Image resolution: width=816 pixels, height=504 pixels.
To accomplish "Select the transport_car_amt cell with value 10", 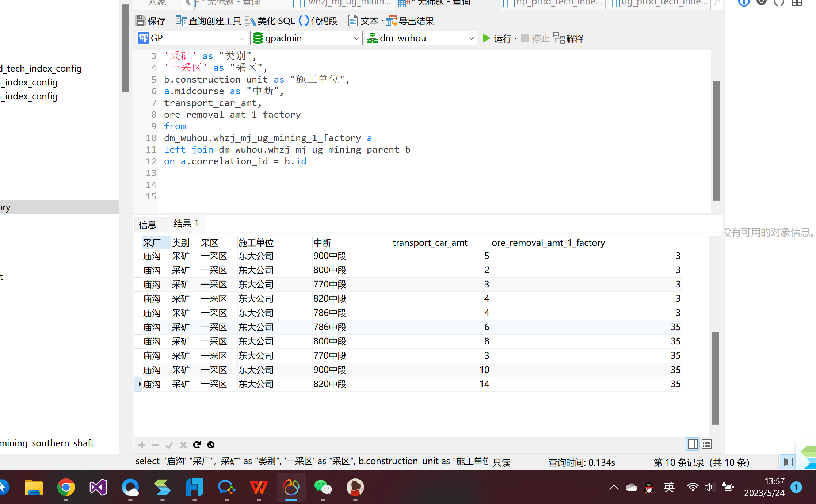I will [441, 370].
